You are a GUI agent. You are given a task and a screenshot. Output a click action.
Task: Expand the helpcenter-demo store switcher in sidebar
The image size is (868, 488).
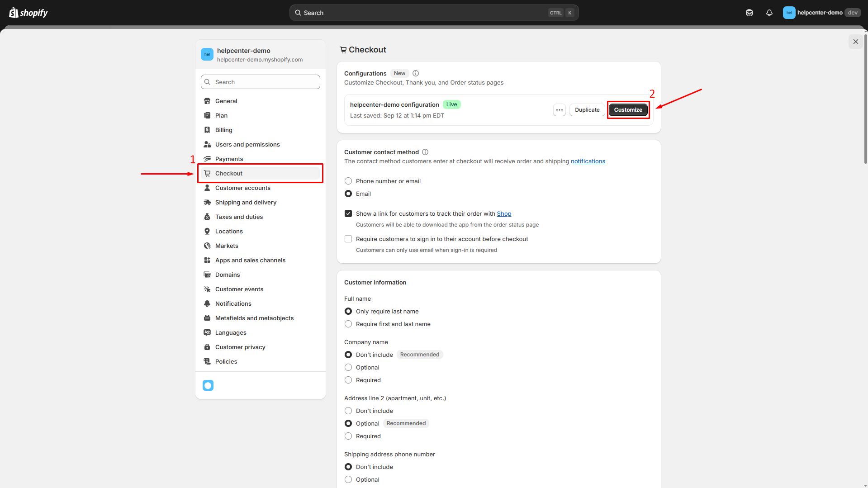coord(260,55)
